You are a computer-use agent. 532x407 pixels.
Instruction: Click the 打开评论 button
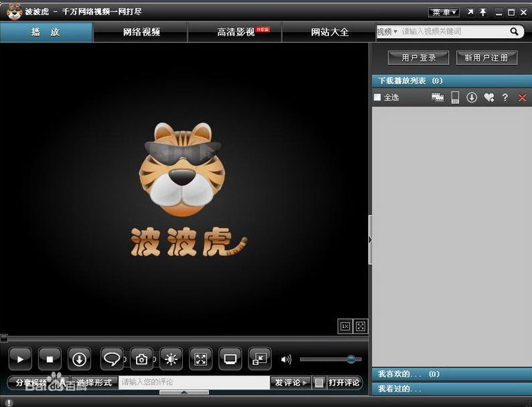pos(344,383)
